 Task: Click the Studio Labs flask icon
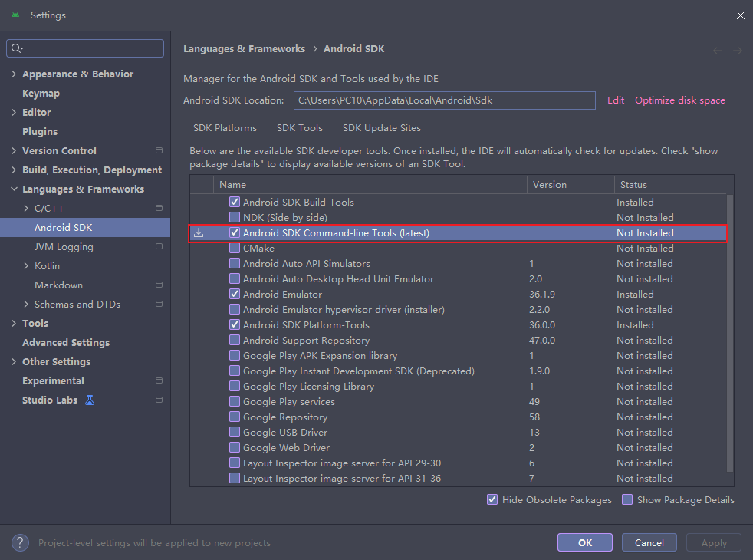[x=90, y=400]
